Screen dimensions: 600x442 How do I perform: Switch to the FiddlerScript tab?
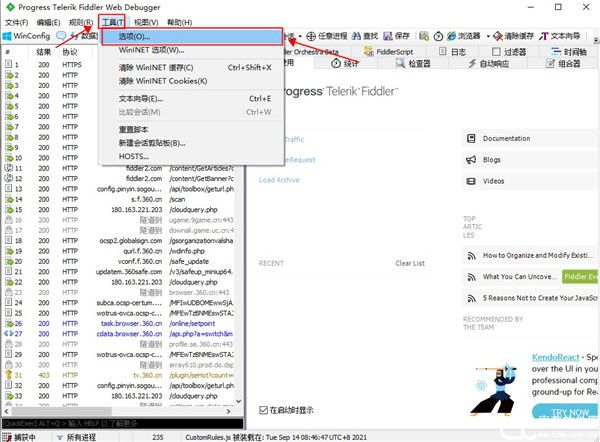pyautogui.click(x=389, y=51)
